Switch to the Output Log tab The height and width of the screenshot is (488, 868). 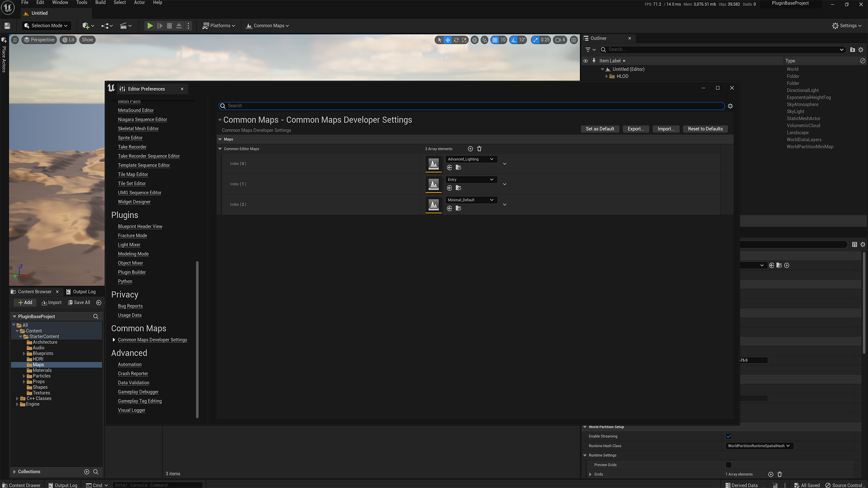coord(81,292)
